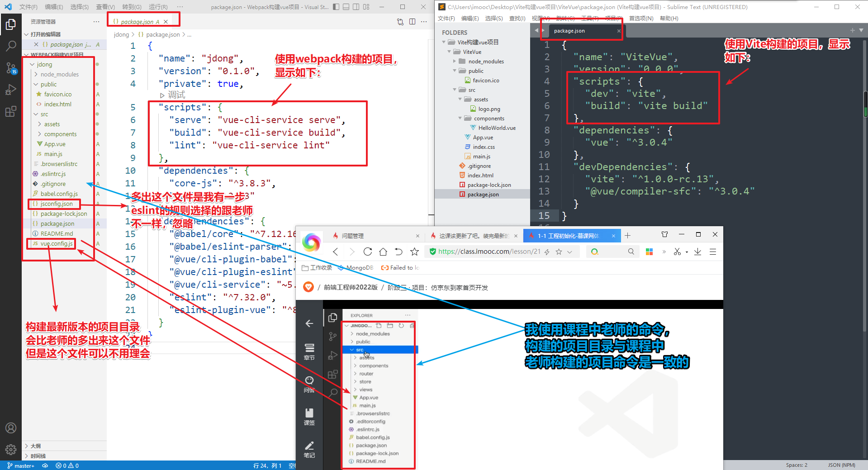
Task: Click the errors and warnings status indicator
Action: coord(67,465)
